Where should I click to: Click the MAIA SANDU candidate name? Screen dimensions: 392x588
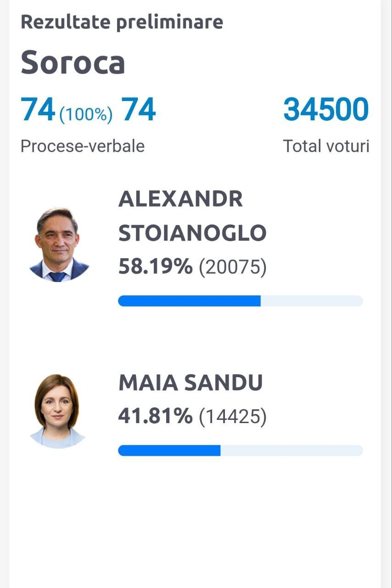coord(190,383)
